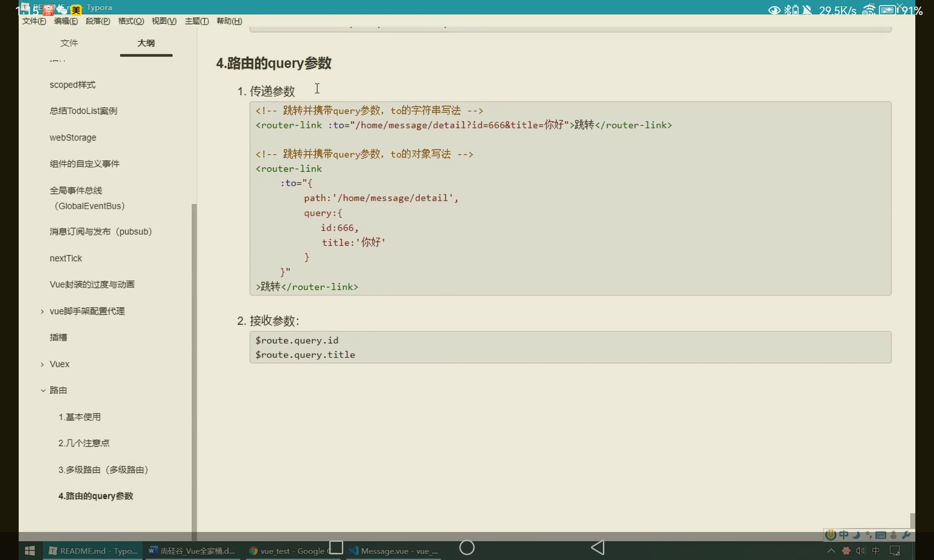Go to 3.多级路由 outline entry
The image size is (934, 560).
pyautogui.click(x=103, y=469)
